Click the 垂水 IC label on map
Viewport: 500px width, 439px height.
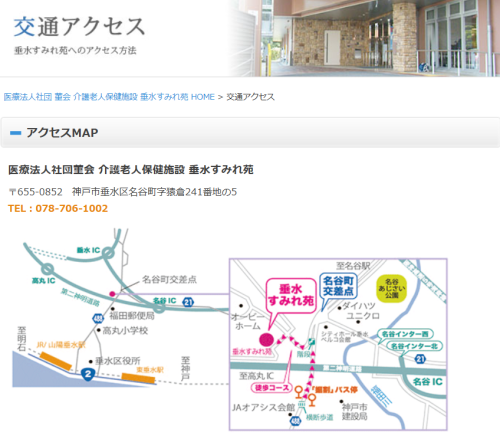(88, 250)
